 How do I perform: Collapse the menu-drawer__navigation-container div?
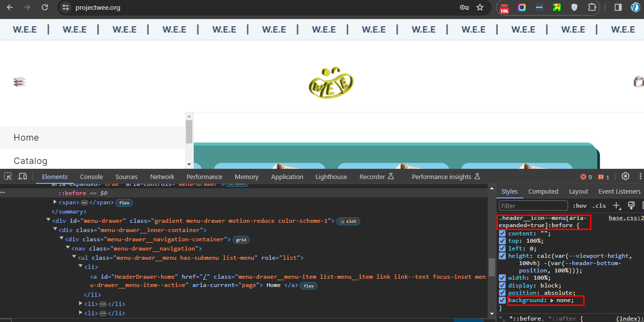pyautogui.click(x=61, y=239)
